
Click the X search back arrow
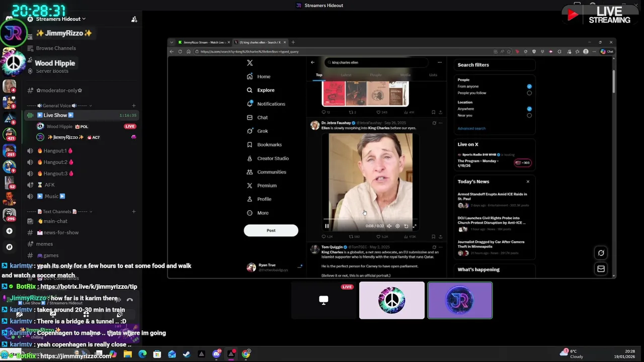point(312,62)
